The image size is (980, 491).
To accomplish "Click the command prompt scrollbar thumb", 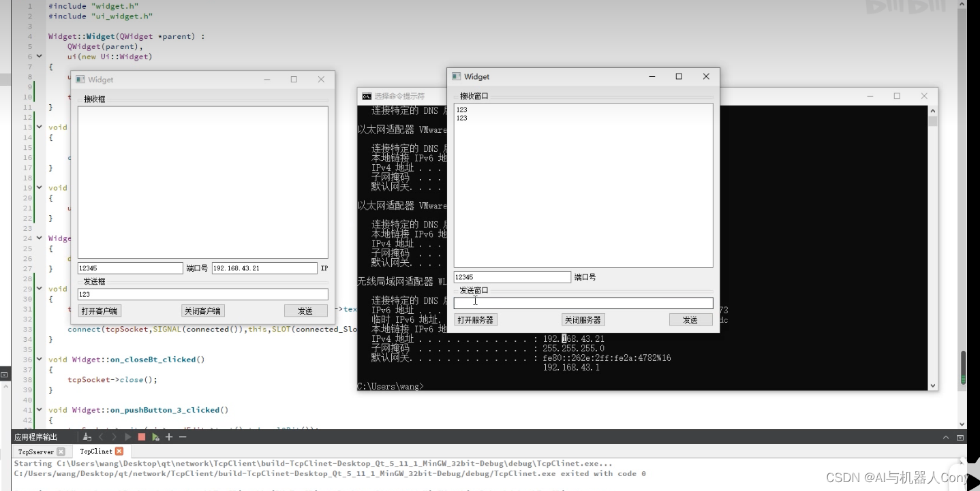I will [x=933, y=121].
